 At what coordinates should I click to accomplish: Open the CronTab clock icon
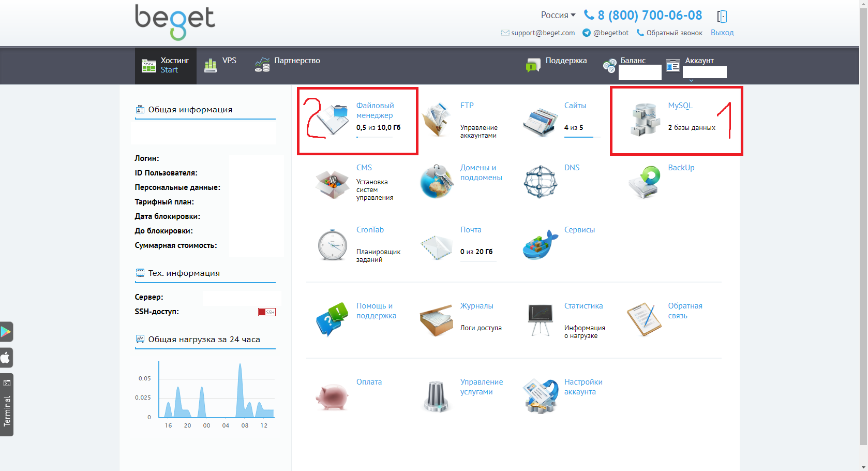332,244
